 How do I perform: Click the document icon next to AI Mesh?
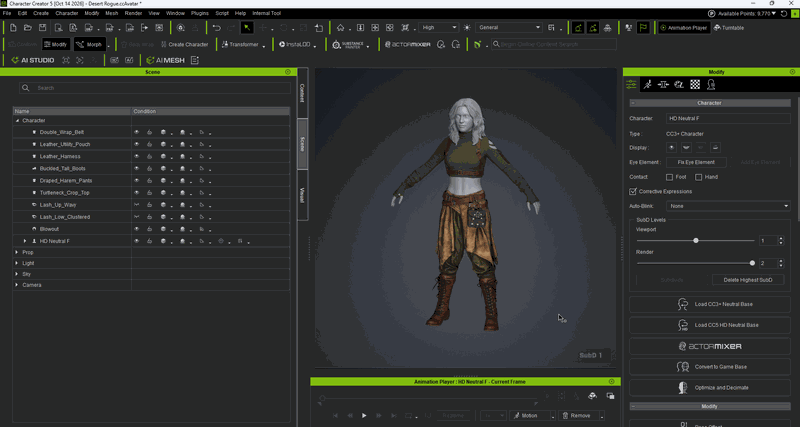coord(194,60)
